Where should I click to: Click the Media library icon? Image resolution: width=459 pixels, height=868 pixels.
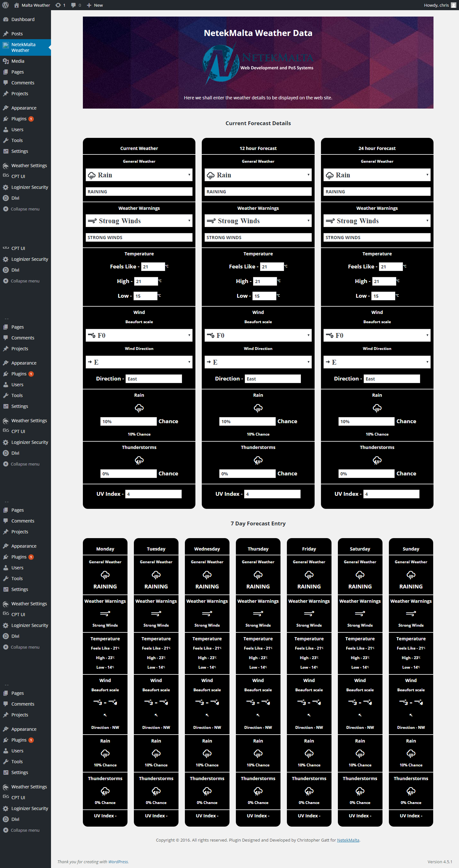tap(6, 61)
